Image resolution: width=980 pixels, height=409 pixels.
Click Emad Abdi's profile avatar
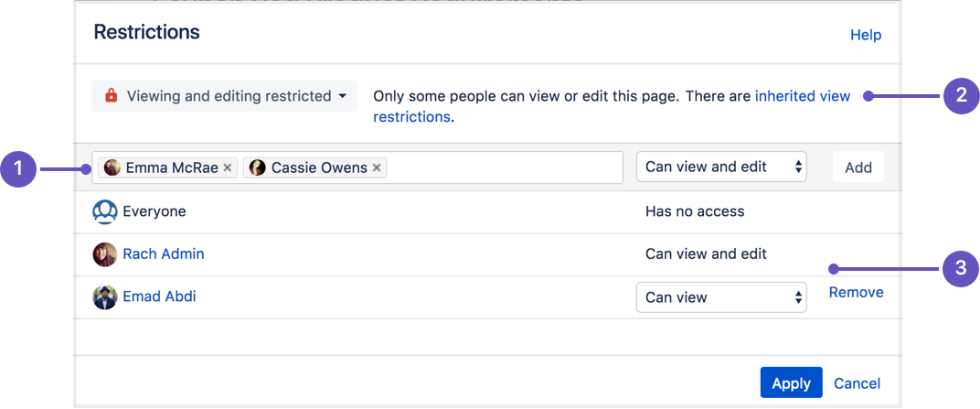pos(105,296)
